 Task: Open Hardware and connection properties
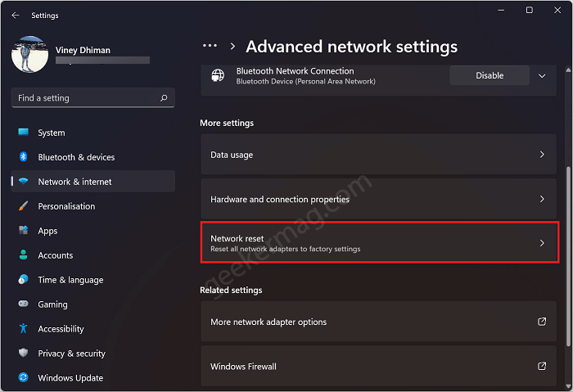coord(378,199)
